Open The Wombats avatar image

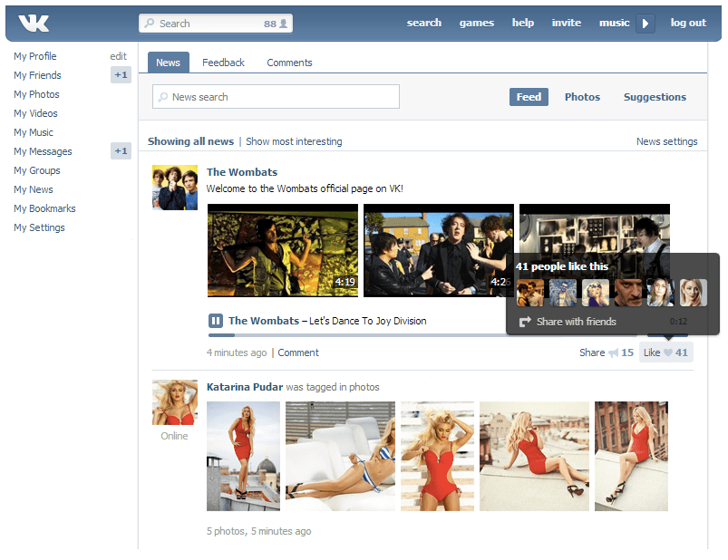[175, 188]
